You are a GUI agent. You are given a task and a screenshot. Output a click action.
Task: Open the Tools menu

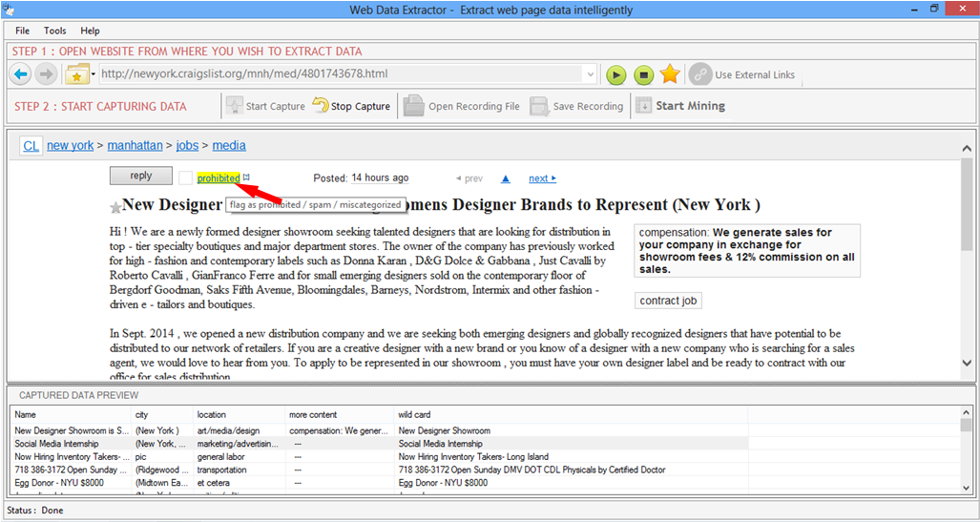55,31
